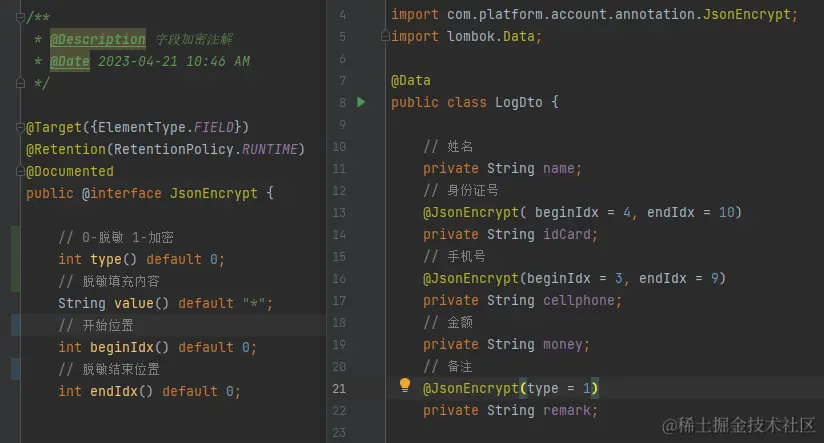This screenshot has height=443, width=824.
Task: Click line number 23 in the gutter
Action: 339,432
